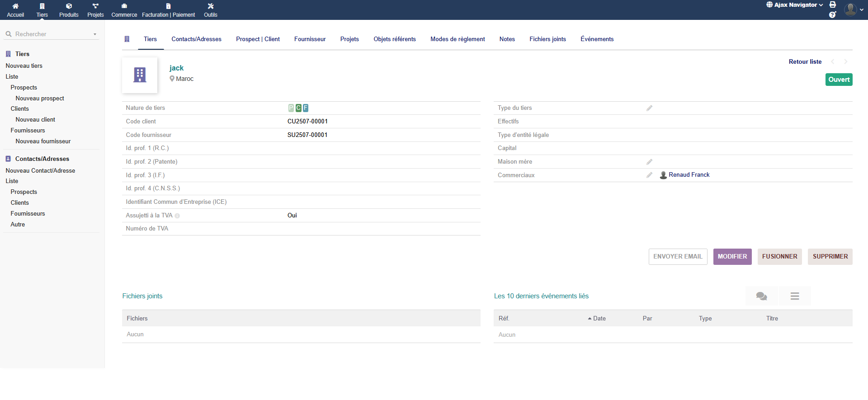Show events as message conversation icon
Viewport: 868px width, 400px height.
point(761,296)
